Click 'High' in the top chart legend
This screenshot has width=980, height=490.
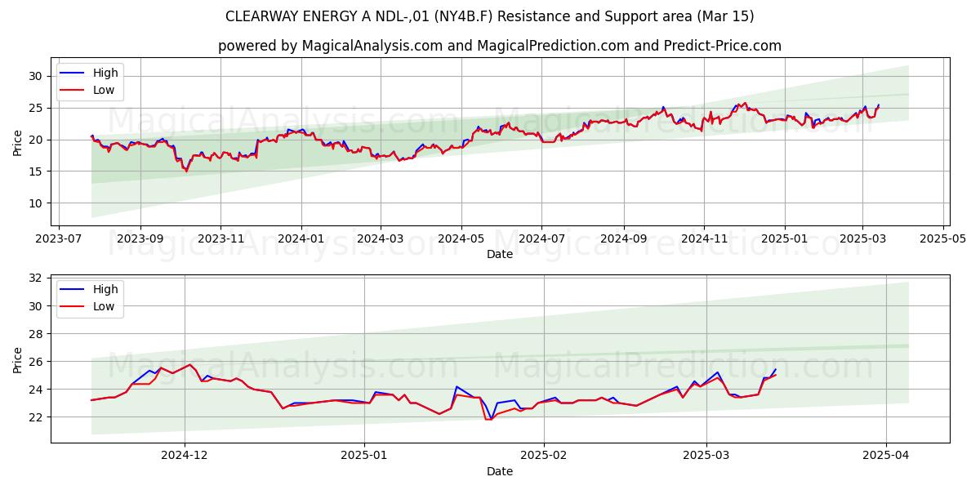click(105, 73)
